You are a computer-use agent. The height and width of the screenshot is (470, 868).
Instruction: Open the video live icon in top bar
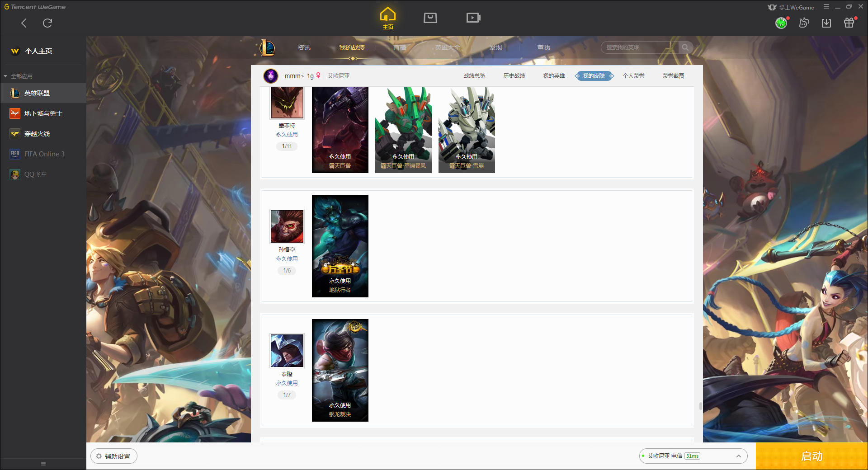tap(473, 18)
